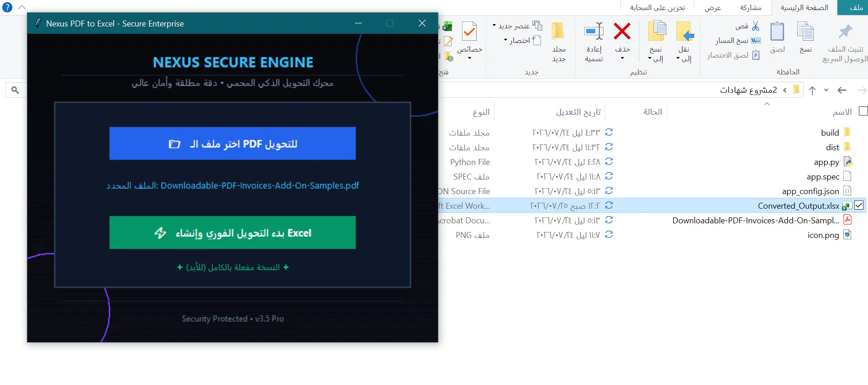This screenshot has width=868, height=385.
Task: Start the instant Excel conversion green button
Action: (x=233, y=232)
